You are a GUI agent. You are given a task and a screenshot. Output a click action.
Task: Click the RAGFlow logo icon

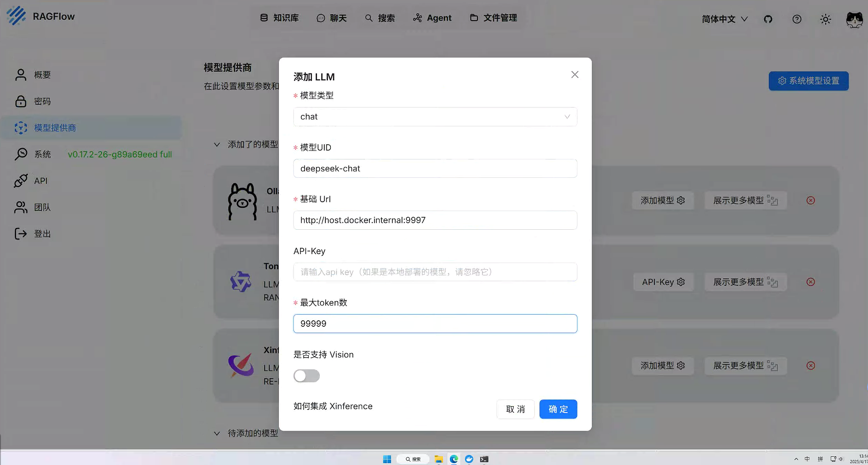click(x=17, y=16)
